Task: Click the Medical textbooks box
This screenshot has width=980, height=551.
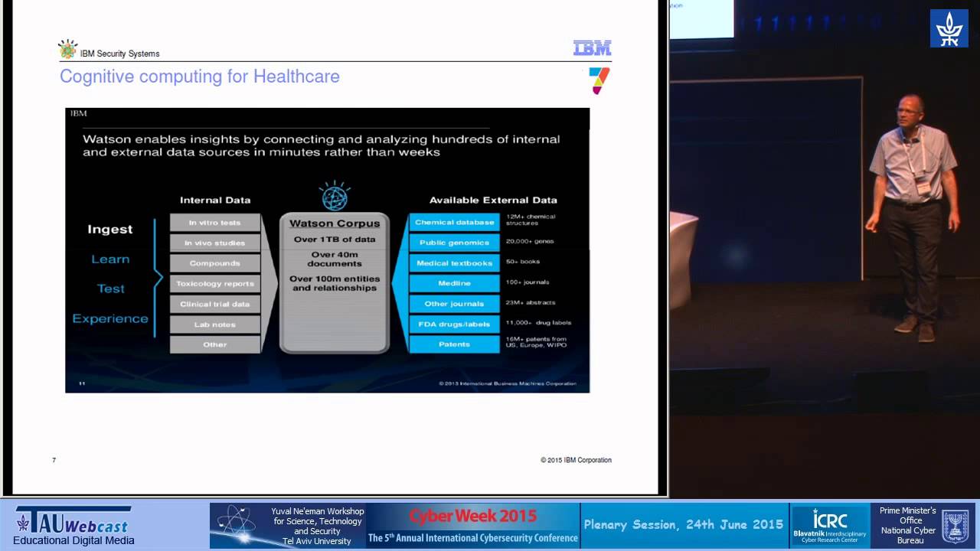Action: pyautogui.click(x=455, y=263)
